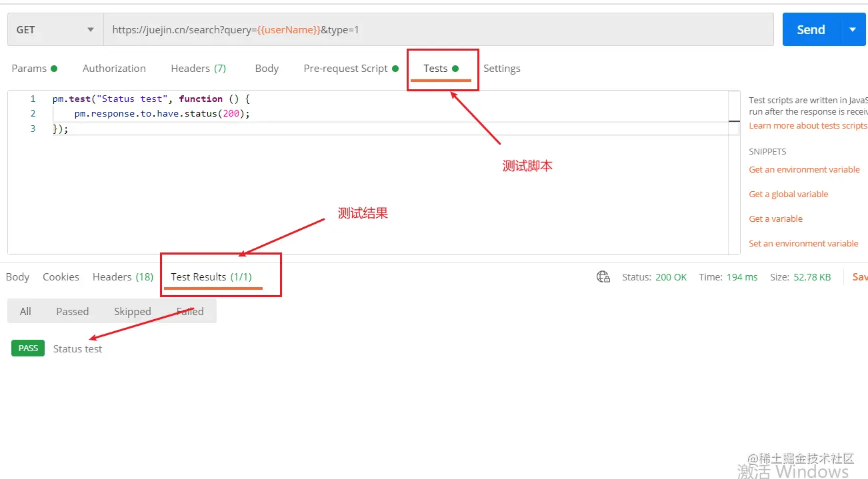Click the Save response link
Viewport: 868px width, 479px height.
pyautogui.click(x=859, y=277)
